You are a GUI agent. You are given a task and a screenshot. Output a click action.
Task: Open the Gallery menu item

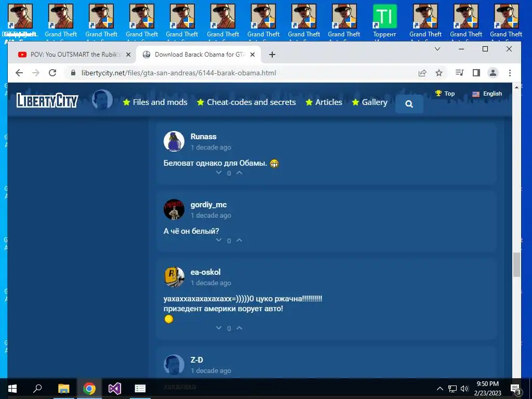tap(369, 102)
